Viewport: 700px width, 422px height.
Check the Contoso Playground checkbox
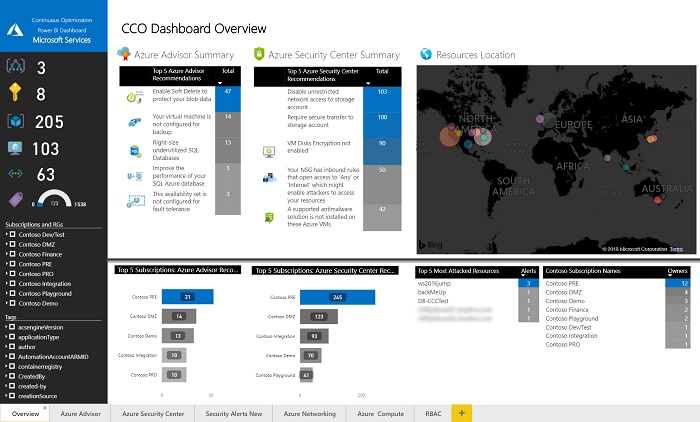(12, 293)
